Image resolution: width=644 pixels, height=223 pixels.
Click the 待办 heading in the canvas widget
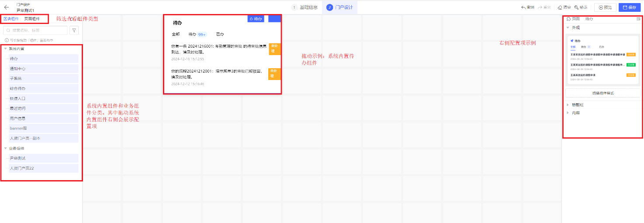pyautogui.click(x=177, y=22)
